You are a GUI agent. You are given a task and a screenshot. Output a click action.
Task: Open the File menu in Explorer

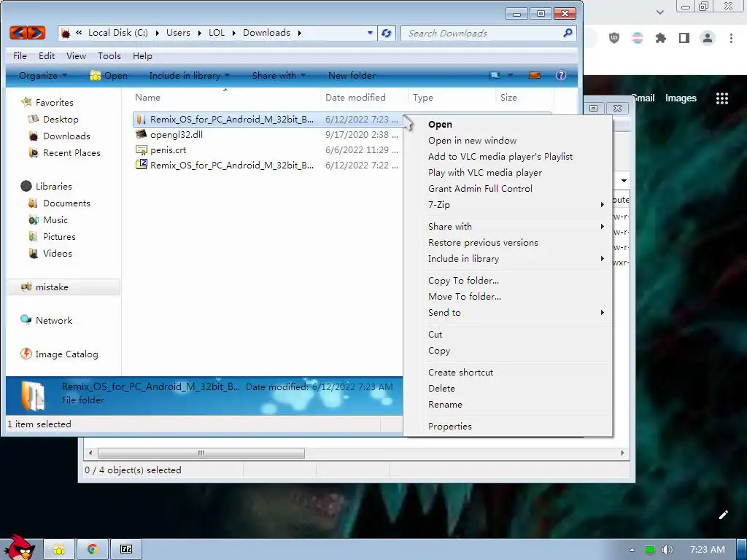pyautogui.click(x=20, y=55)
